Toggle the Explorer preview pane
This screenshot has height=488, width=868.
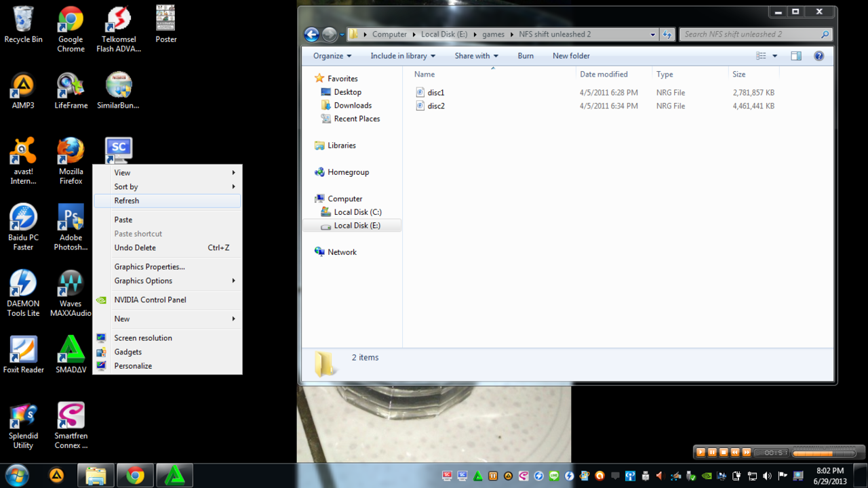pyautogui.click(x=796, y=56)
